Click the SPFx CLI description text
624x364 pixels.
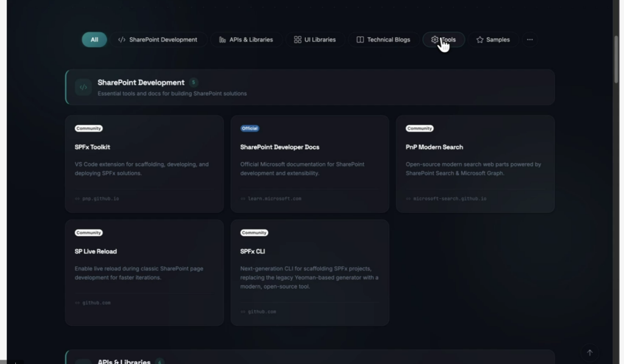(309, 278)
